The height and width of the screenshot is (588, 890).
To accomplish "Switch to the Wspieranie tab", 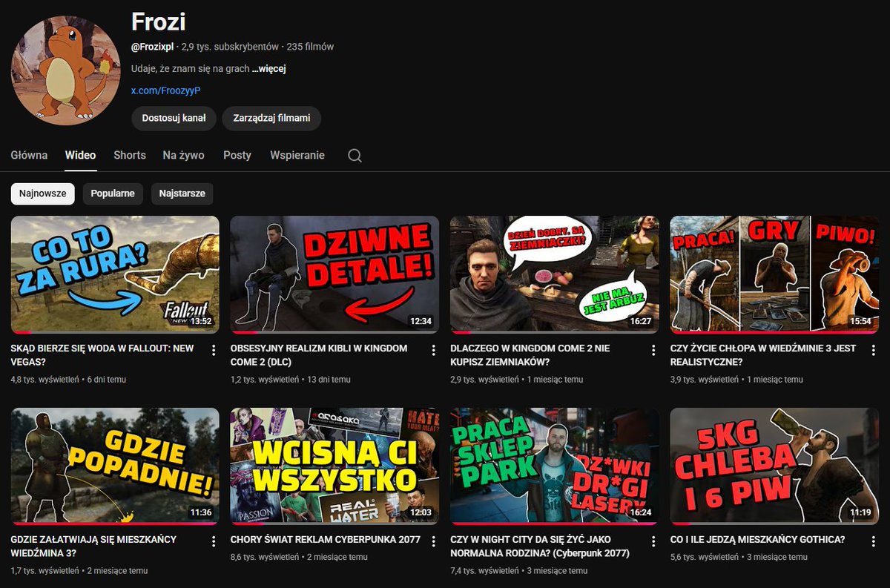I will click(297, 155).
